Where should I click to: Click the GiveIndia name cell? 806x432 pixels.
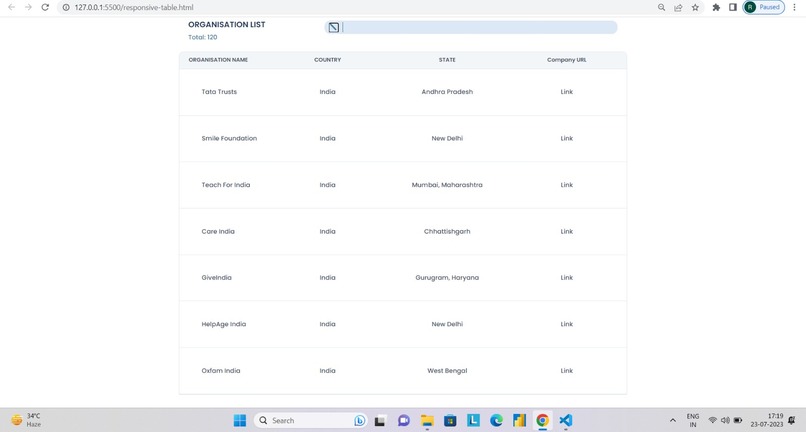point(216,278)
